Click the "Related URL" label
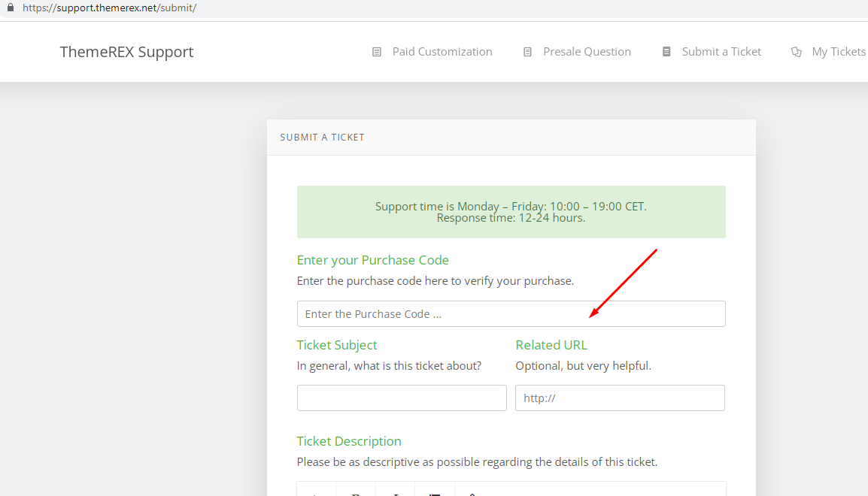Image resolution: width=868 pixels, height=496 pixels. 551,344
